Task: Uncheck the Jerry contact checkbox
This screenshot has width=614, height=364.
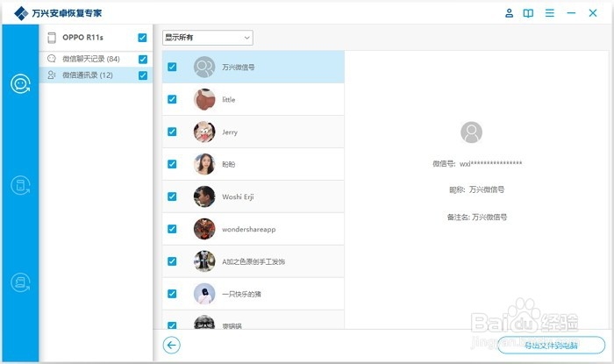Action: (172, 132)
